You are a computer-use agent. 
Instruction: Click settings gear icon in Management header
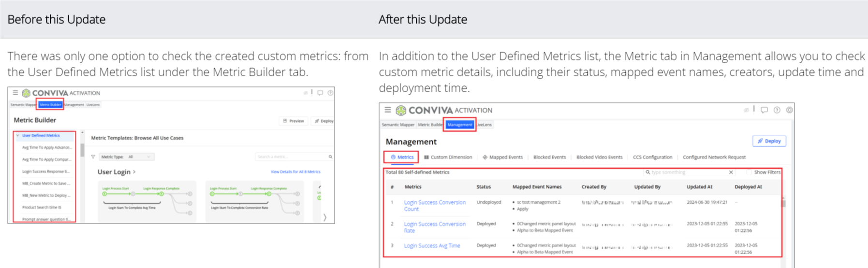[x=789, y=110]
